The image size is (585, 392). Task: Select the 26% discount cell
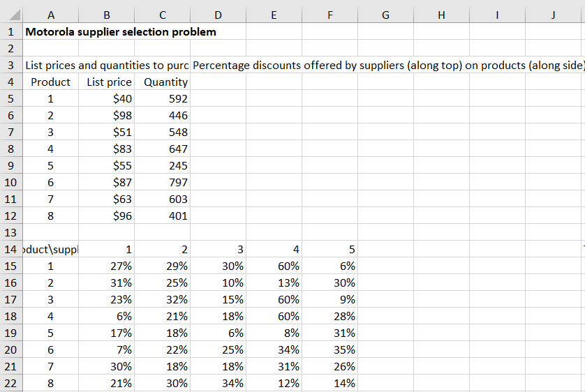coord(329,366)
